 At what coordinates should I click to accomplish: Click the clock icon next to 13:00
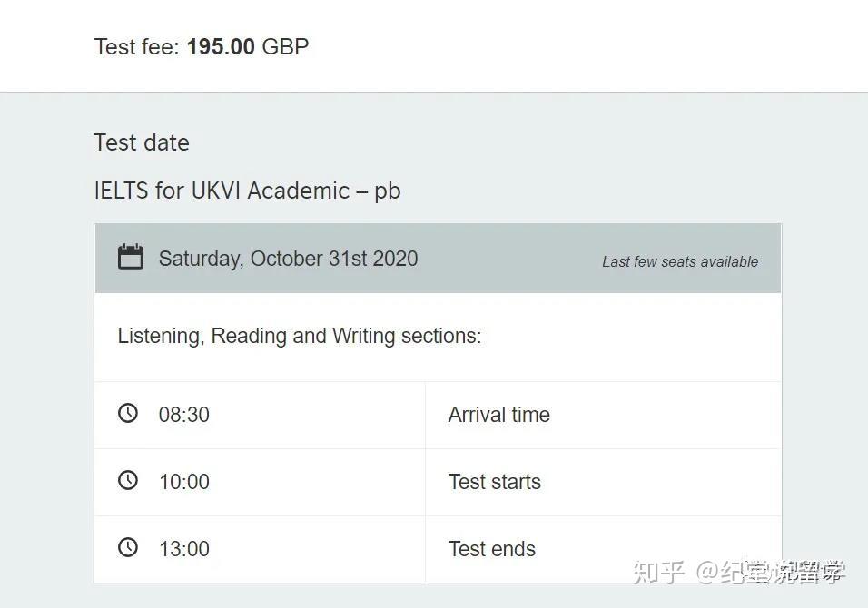pyautogui.click(x=128, y=547)
